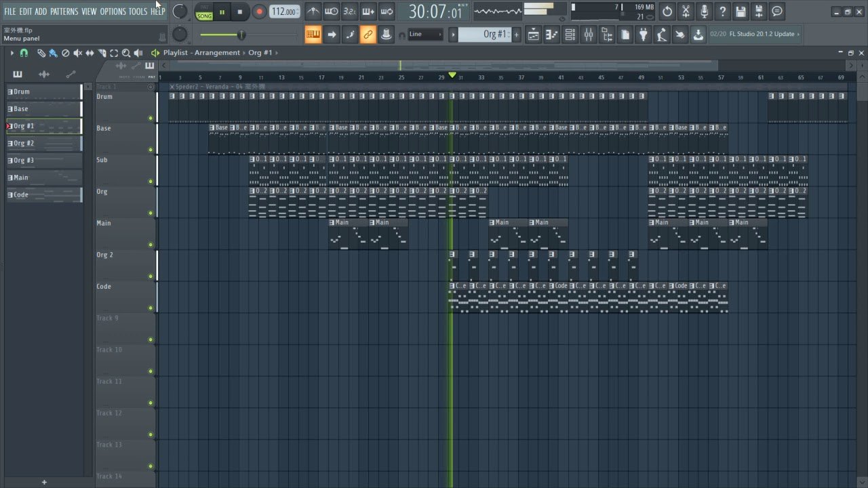Select the Code pattern in picker
The width and height of the screenshot is (868, 488).
pyautogui.click(x=43, y=195)
